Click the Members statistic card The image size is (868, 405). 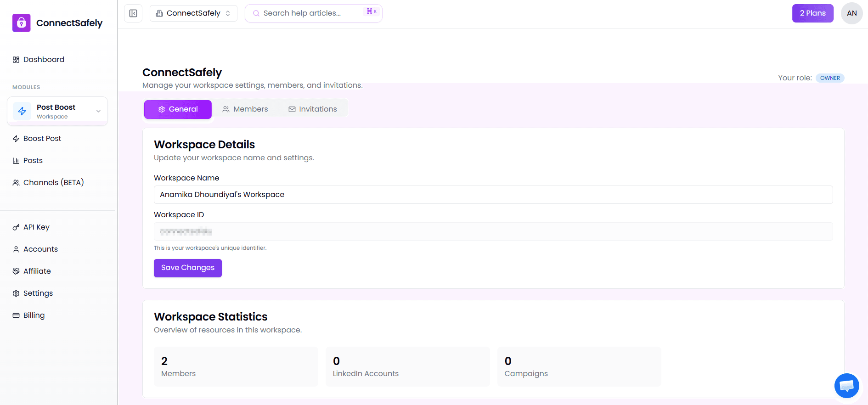point(236,366)
